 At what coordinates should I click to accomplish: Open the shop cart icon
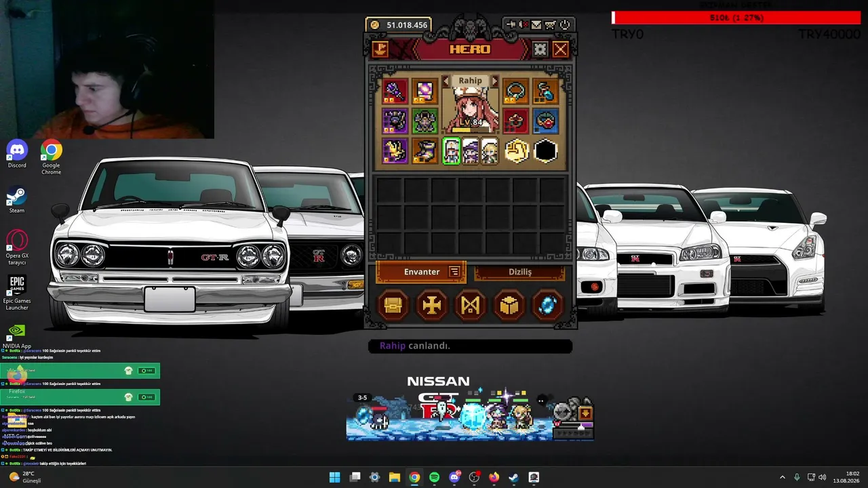coord(550,25)
